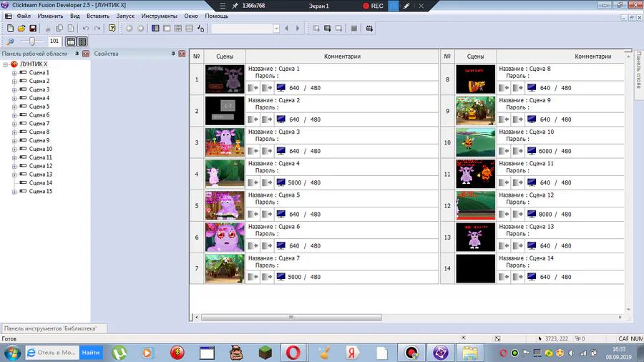
Task: Open the Помощь menu
Action: [216, 16]
